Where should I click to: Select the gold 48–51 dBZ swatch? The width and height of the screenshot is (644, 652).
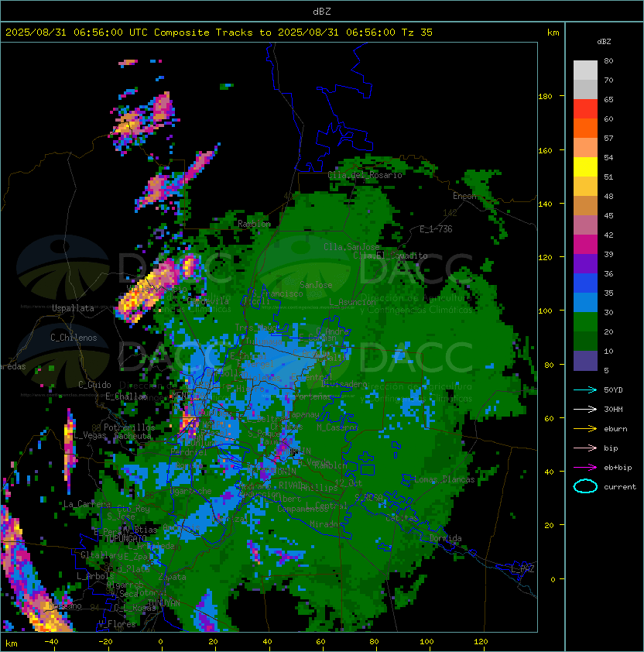pos(585,186)
